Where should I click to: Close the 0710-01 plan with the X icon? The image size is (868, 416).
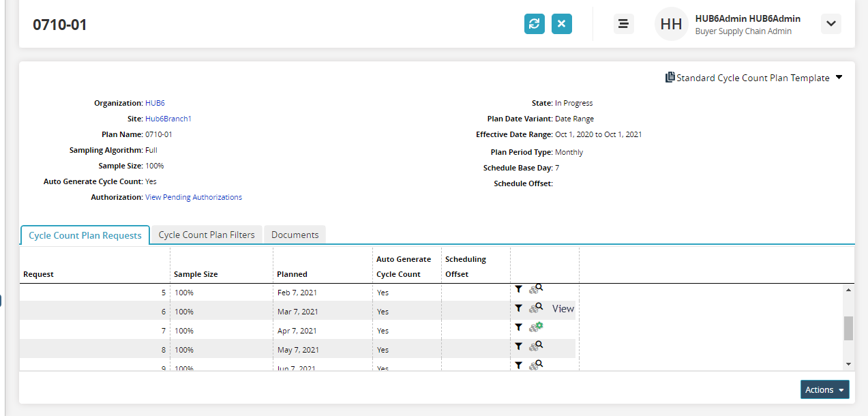tap(562, 24)
